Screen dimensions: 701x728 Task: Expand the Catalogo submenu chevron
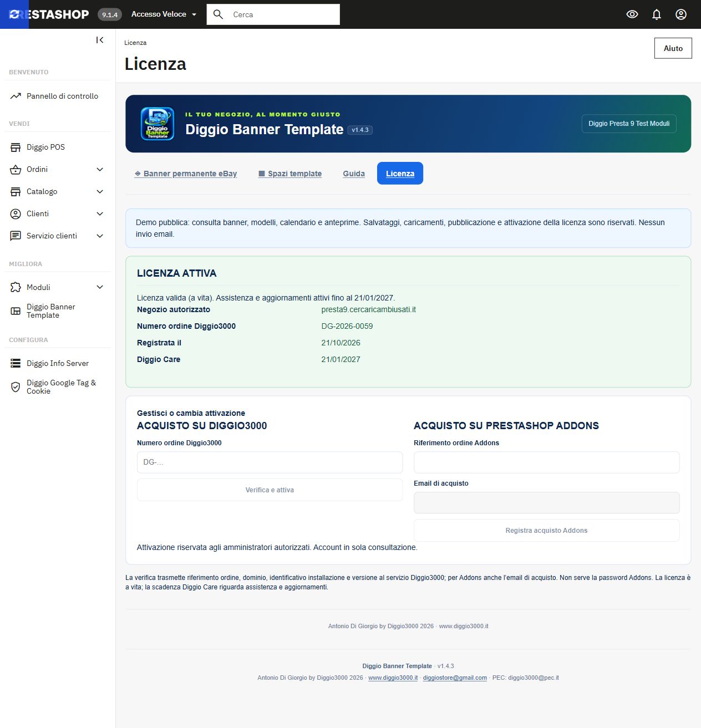[100, 191]
